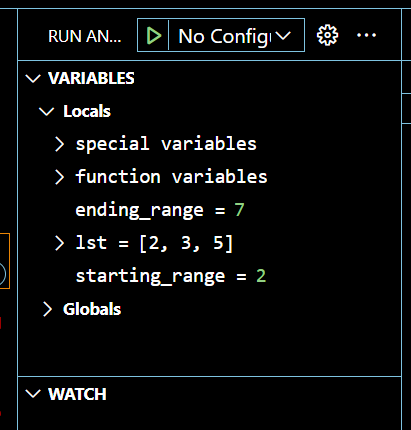Expand special variables chevron
411x430 pixels.
pyautogui.click(x=60, y=144)
